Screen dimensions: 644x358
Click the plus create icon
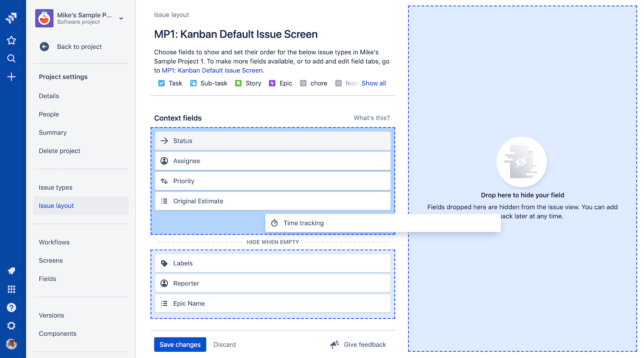coord(12,77)
